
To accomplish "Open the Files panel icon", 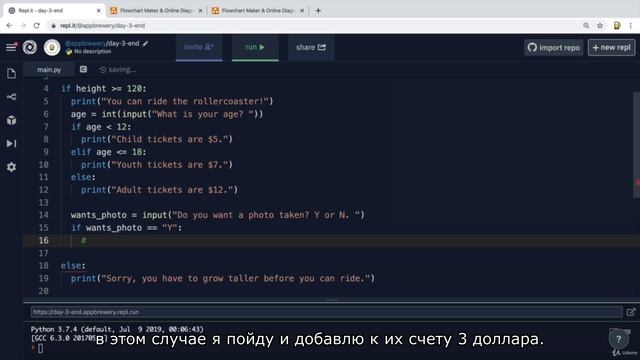I will click(11, 73).
